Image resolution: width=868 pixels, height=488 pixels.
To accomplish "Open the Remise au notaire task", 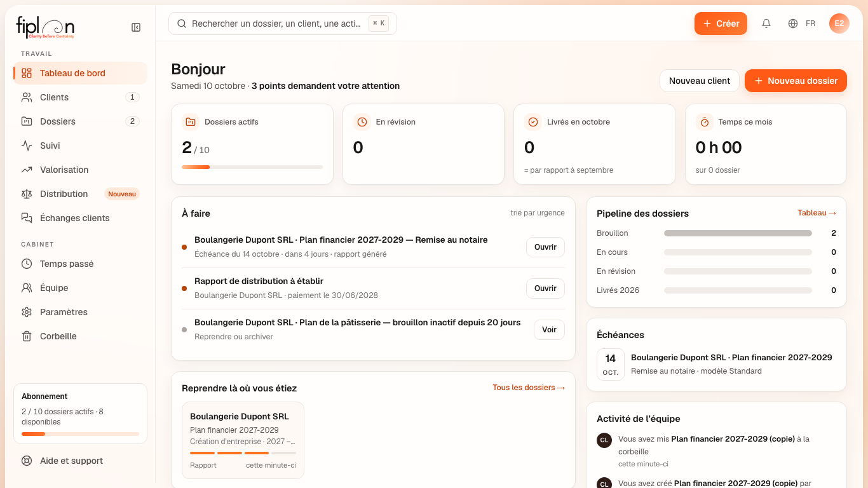I will tap(545, 247).
